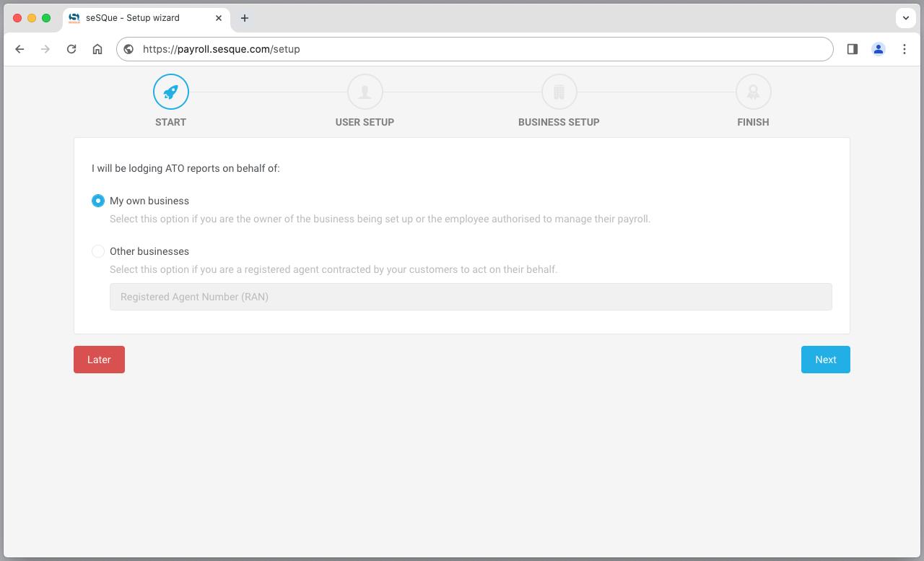Viewport: 924px width, 561px height.
Task: Click the User Setup person icon
Action: [365, 92]
